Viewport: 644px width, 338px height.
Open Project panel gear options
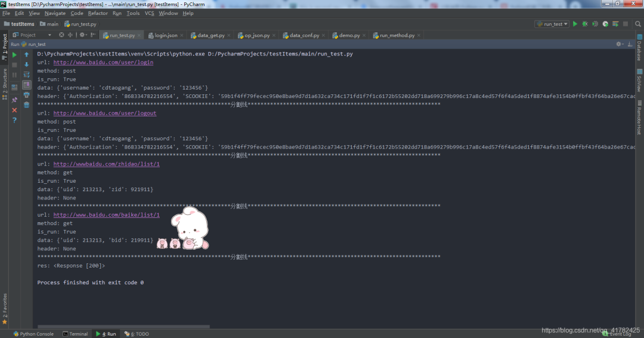[82, 35]
